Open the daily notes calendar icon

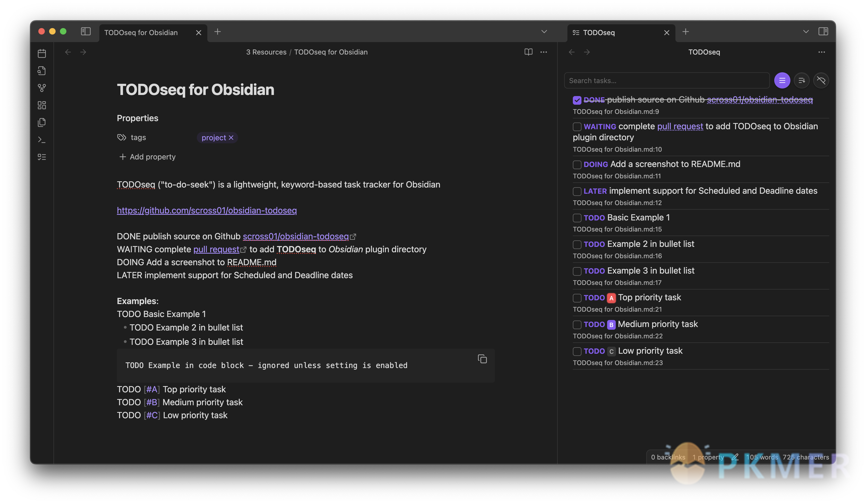(42, 53)
